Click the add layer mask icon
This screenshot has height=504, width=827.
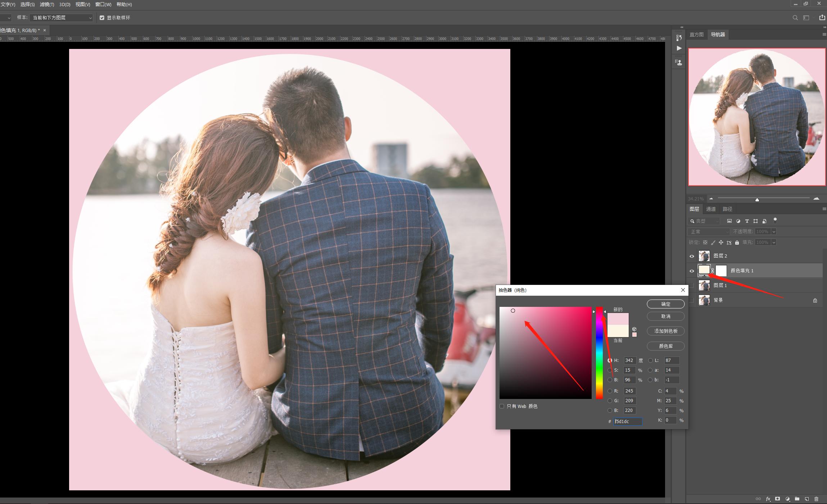tap(777, 499)
